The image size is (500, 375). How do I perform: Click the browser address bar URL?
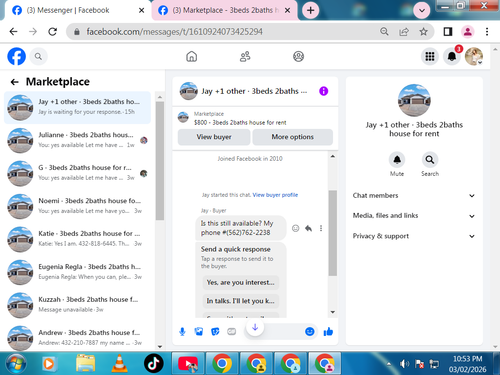coord(174,32)
